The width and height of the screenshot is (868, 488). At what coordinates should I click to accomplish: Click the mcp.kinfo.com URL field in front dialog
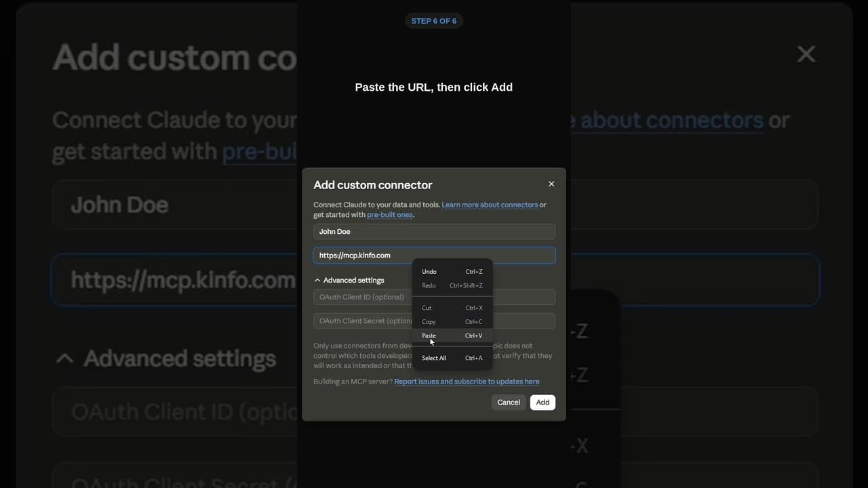434,256
